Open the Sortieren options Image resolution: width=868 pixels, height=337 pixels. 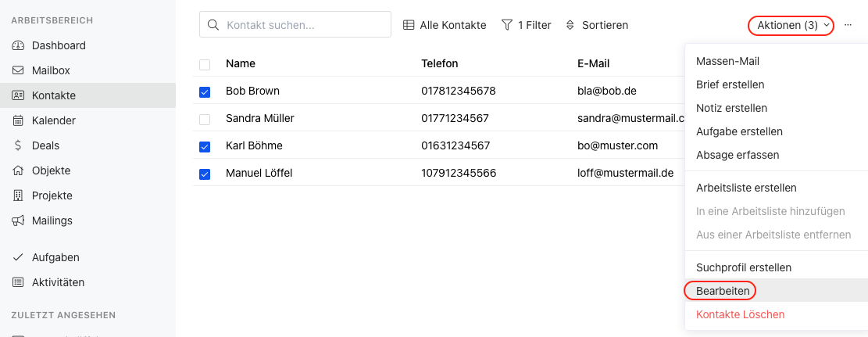click(597, 25)
